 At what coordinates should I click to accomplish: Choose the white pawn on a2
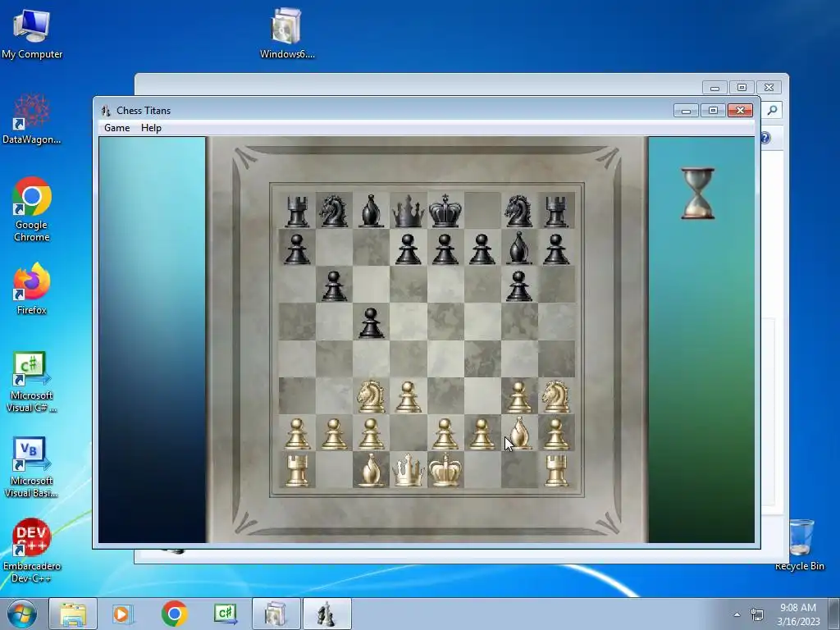point(297,433)
